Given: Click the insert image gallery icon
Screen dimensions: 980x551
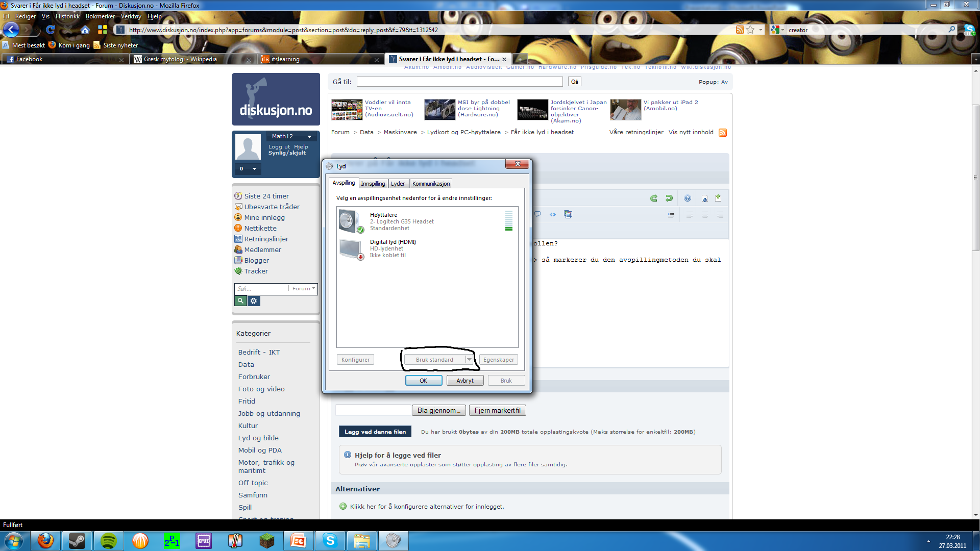Looking at the screenshot, I should [568, 214].
